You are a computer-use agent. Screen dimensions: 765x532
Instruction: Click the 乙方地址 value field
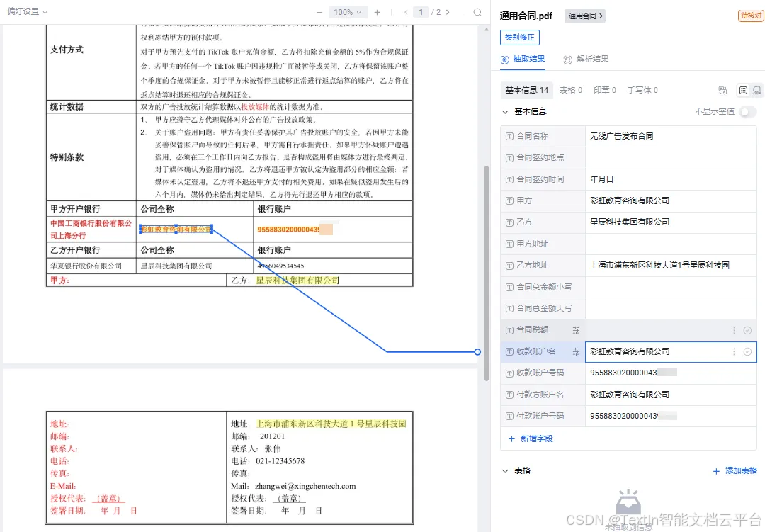[671, 266]
